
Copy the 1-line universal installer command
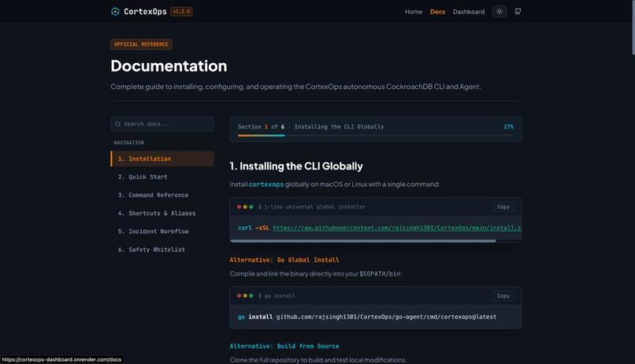(x=503, y=207)
